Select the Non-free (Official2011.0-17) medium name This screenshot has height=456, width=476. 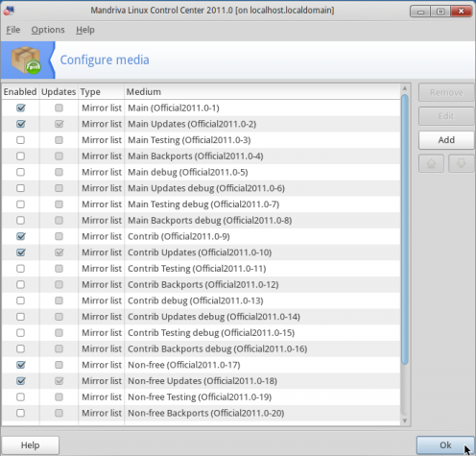(x=184, y=365)
